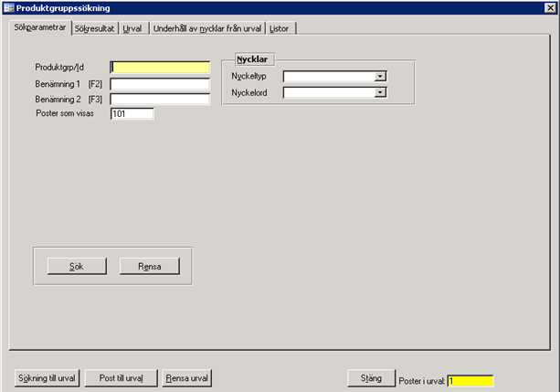Switch to the Sökparametrar tab
560x392 pixels.
(x=39, y=27)
